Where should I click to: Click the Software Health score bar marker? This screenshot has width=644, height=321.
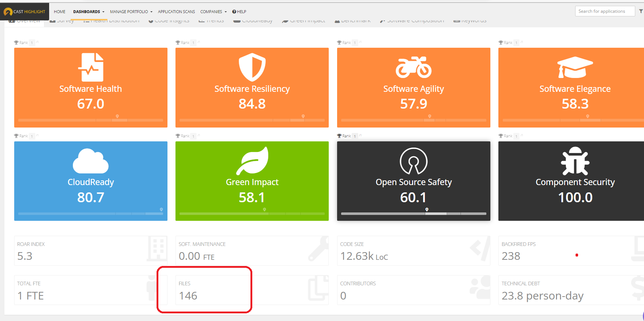pyautogui.click(x=117, y=116)
